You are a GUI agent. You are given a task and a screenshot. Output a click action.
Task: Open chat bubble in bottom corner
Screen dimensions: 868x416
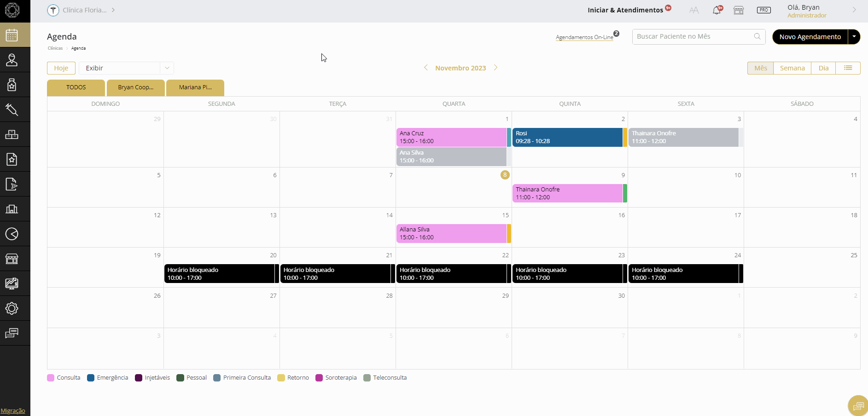pos(858,406)
